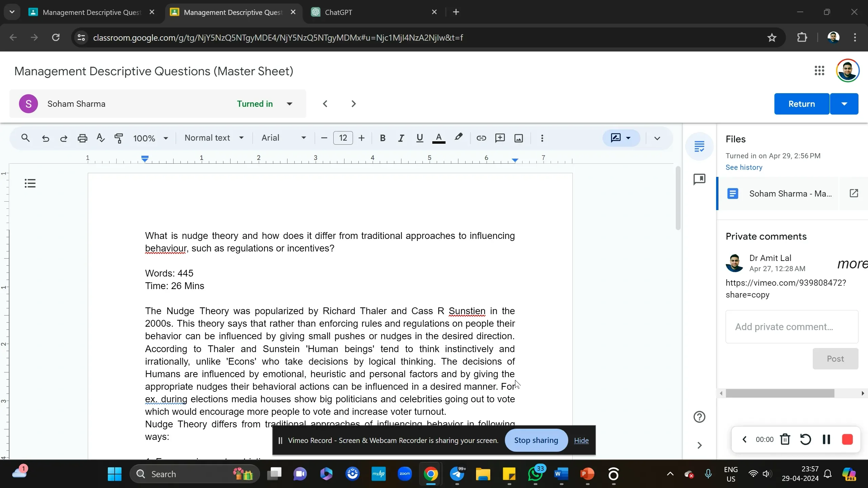
Task: Click the Underline formatting icon
Action: [x=419, y=138]
